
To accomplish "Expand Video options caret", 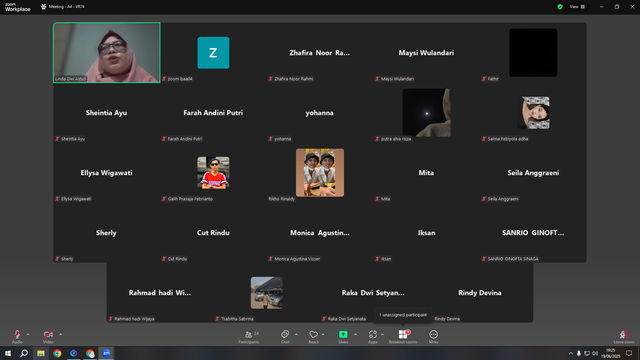I will [x=60, y=334].
